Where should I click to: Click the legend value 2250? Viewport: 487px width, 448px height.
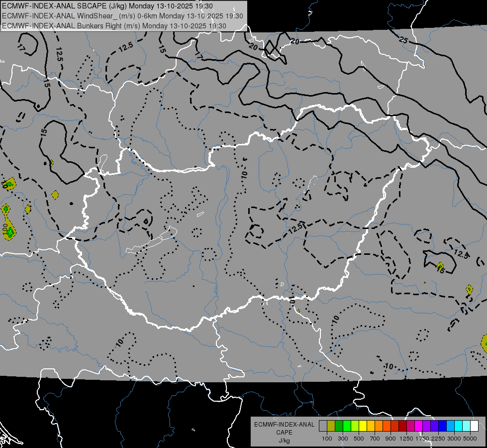click(x=438, y=439)
